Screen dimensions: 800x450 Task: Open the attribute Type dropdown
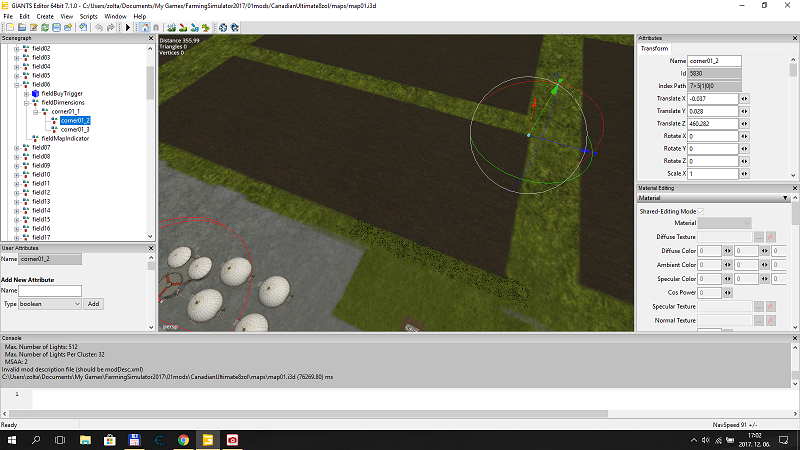coord(50,304)
